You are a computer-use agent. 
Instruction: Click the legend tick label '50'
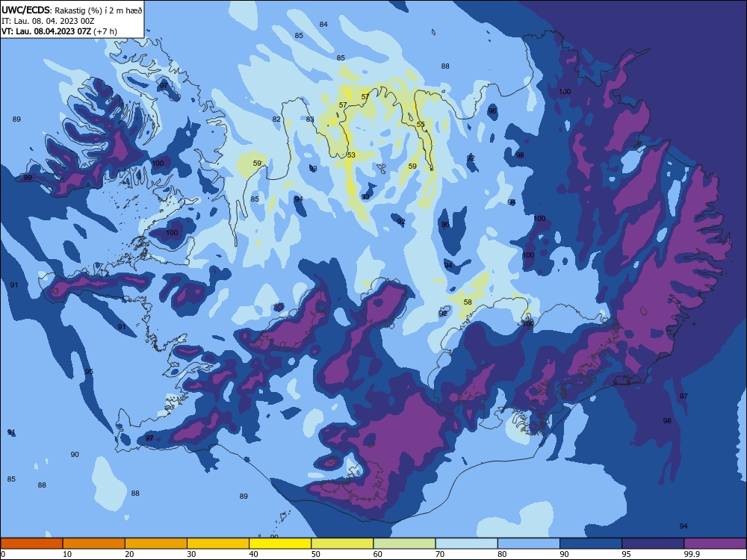[x=316, y=554]
